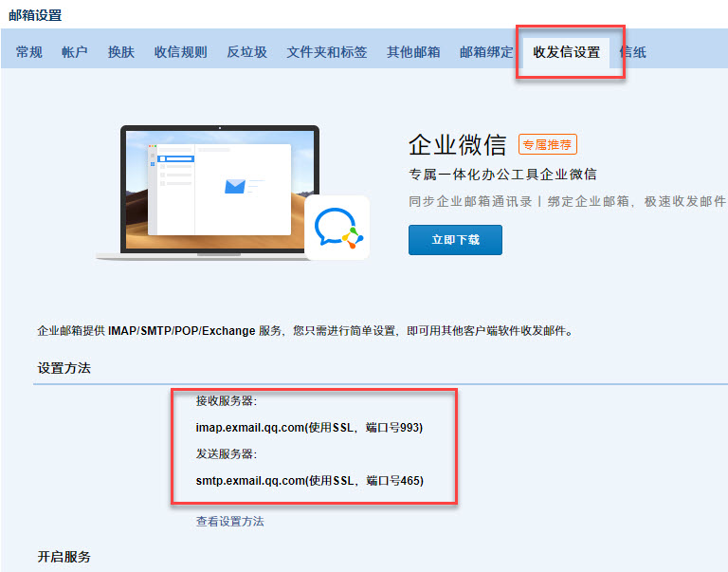Open the 文件夹和标签 tab
This screenshot has height=572, width=728.
coord(327,52)
